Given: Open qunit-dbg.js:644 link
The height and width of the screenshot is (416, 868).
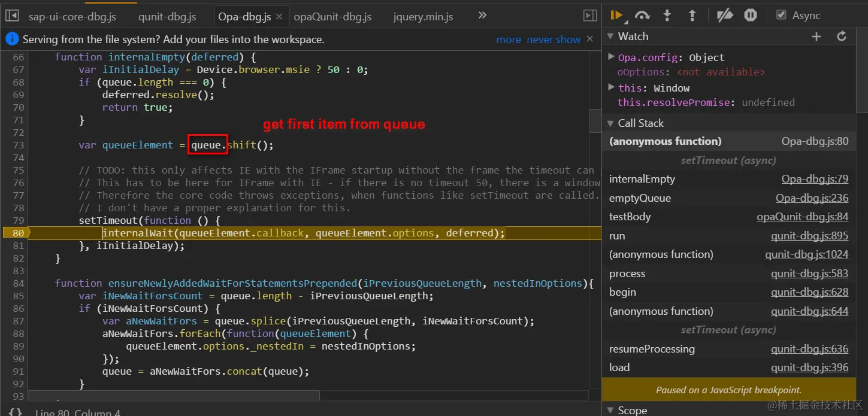Looking at the screenshot, I should tap(809, 311).
